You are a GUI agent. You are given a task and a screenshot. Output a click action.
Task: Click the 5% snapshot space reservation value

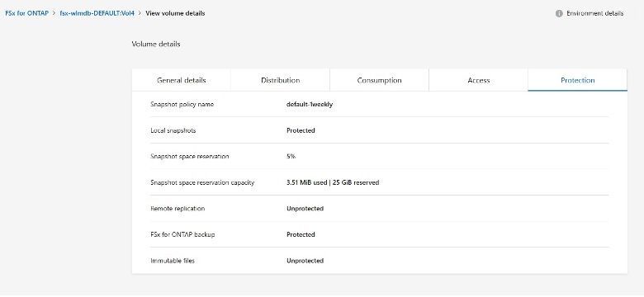(x=291, y=156)
